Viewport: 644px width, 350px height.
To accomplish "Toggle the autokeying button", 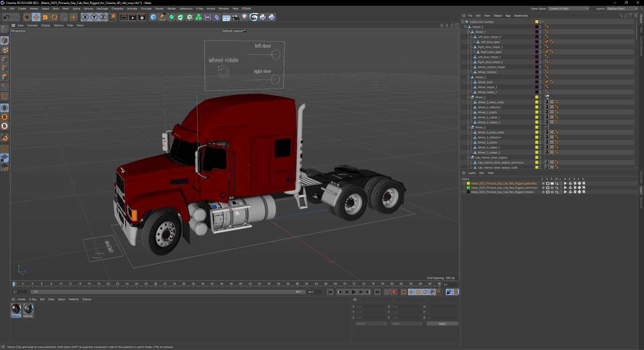I will coord(394,292).
